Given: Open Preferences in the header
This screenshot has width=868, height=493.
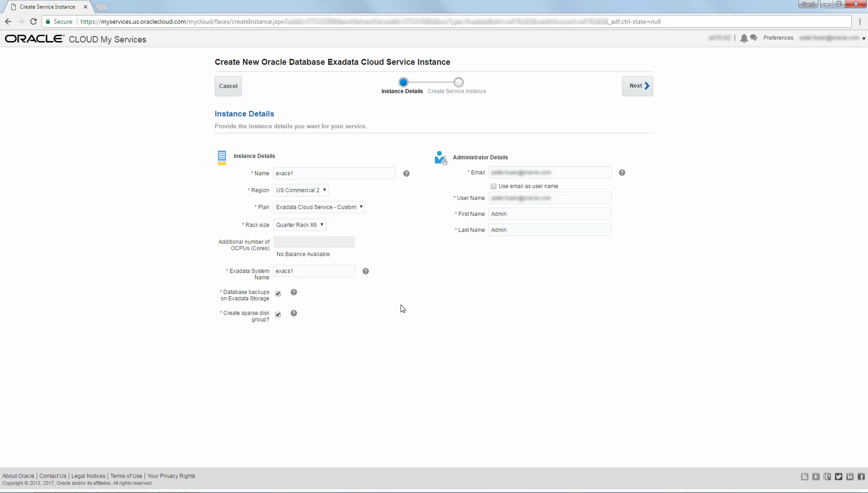Looking at the screenshot, I should (778, 38).
